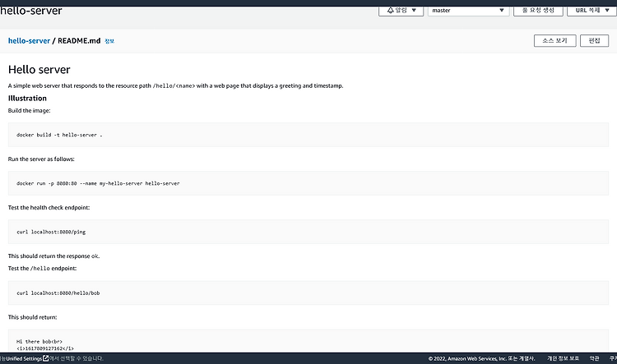Click the external link icon after Unified Settings
The height and width of the screenshot is (364, 617).
click(45, 358)
